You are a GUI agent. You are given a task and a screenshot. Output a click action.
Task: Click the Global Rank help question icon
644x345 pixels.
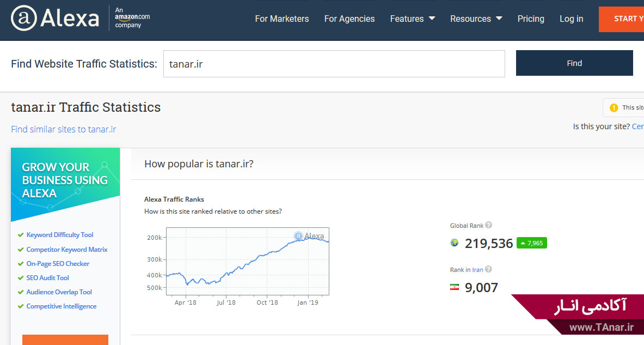488,225
